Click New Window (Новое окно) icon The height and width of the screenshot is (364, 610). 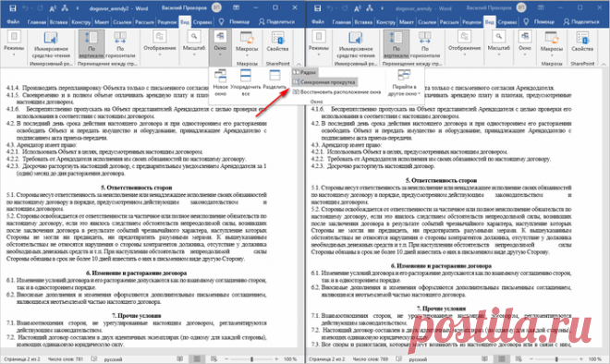coord(220,82)
